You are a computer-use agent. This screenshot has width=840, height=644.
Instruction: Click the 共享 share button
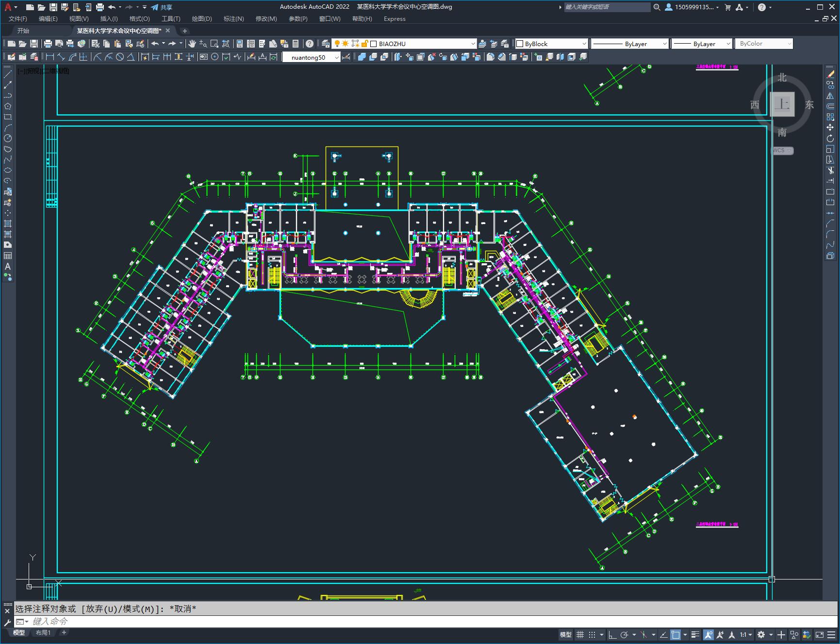(161, 7)
